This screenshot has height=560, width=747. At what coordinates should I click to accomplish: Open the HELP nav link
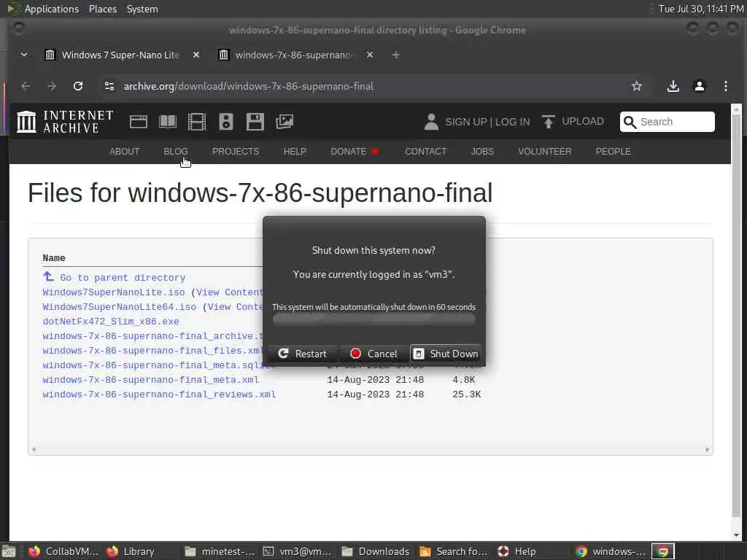coord(295,152)
